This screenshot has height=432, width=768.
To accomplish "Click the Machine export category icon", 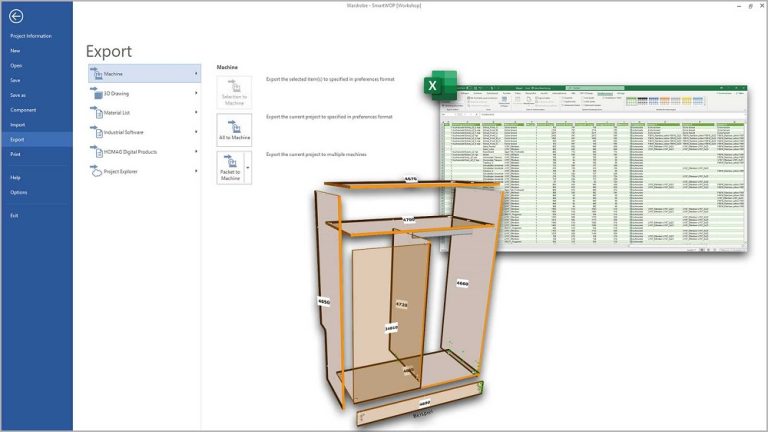I will click(x=96, y=74).
